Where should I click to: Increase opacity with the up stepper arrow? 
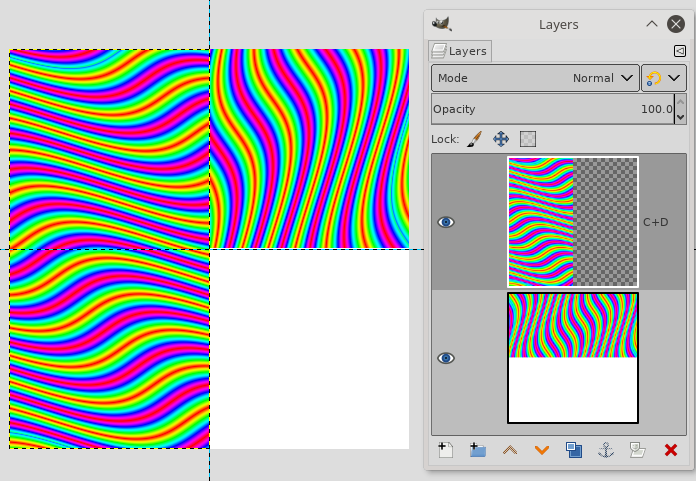point(680,102)
